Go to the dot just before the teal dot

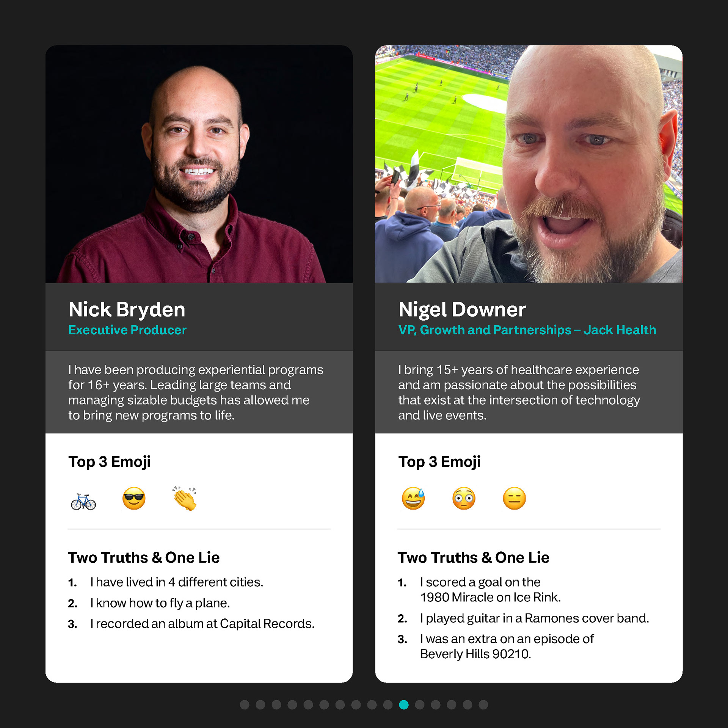point(388,704)
